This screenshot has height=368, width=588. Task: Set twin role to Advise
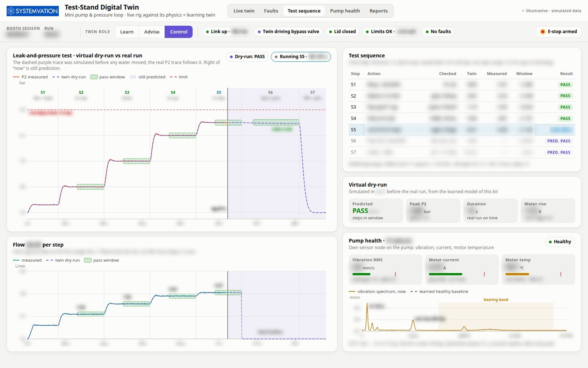click(x=152, y=32)
